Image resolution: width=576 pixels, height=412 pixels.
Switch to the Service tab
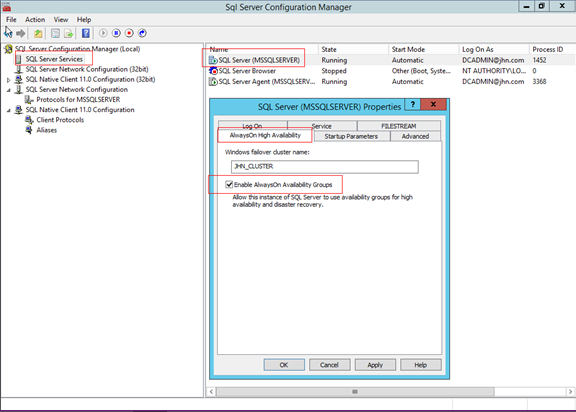tap(322, 126)
